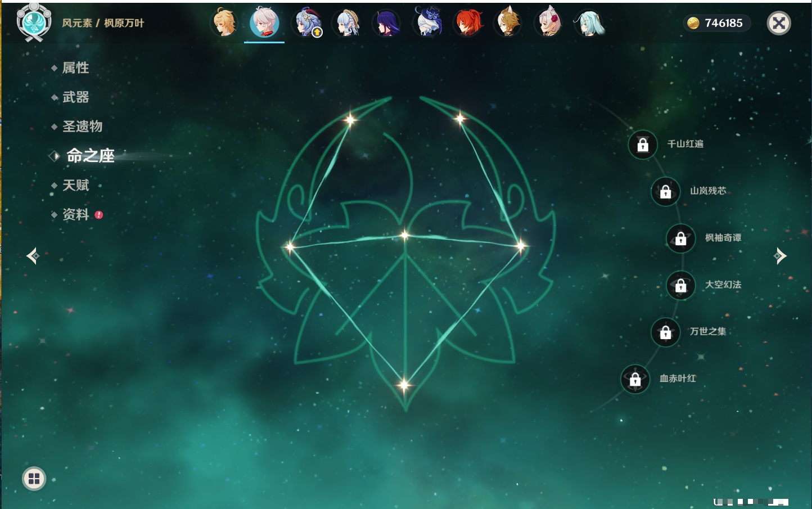This screenshot has height=509, width=812.
Task: Select the red-haired Diluc avatar
Action: (x=468, y=23)
